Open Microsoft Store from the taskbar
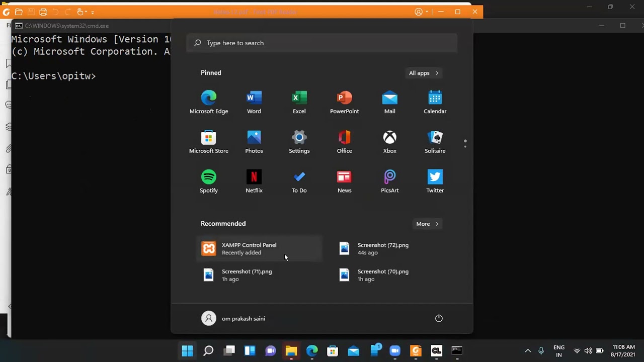The width and height of the screenshot is (644, 362). pyautogui.click(x=333, y=350)
